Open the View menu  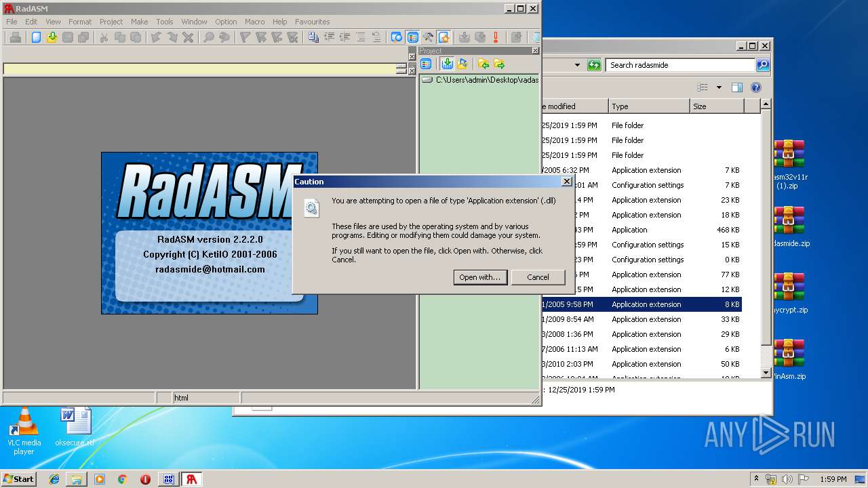pyautogui.click(x=53, y=22)
